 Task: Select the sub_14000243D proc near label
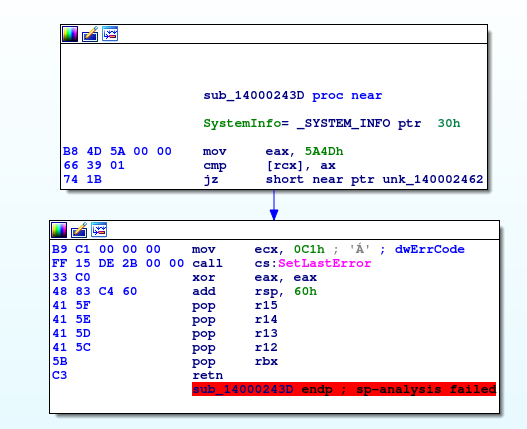coord(292,95)
